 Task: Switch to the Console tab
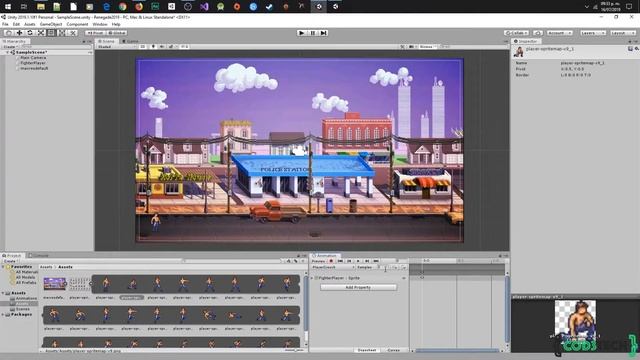(39, 256)
